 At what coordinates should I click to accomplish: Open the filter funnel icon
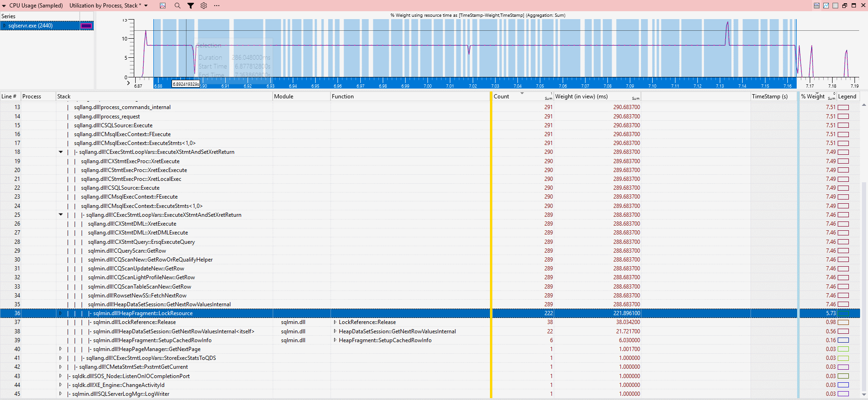point(191,6)
